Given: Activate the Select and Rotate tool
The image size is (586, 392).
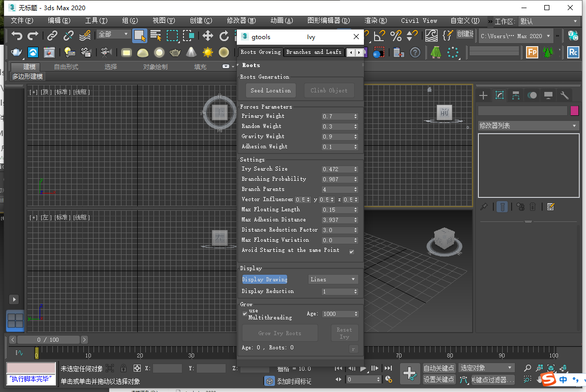Looking at the screenshot, I should pos(224,36).
